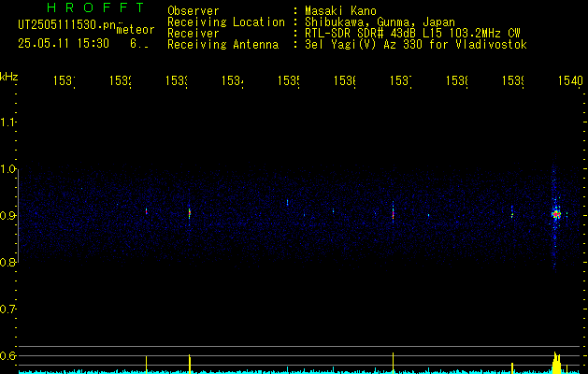Click the red echo streak under the 1537 label
The width and height of the screenshot is (588, 374).
[393, 213]
